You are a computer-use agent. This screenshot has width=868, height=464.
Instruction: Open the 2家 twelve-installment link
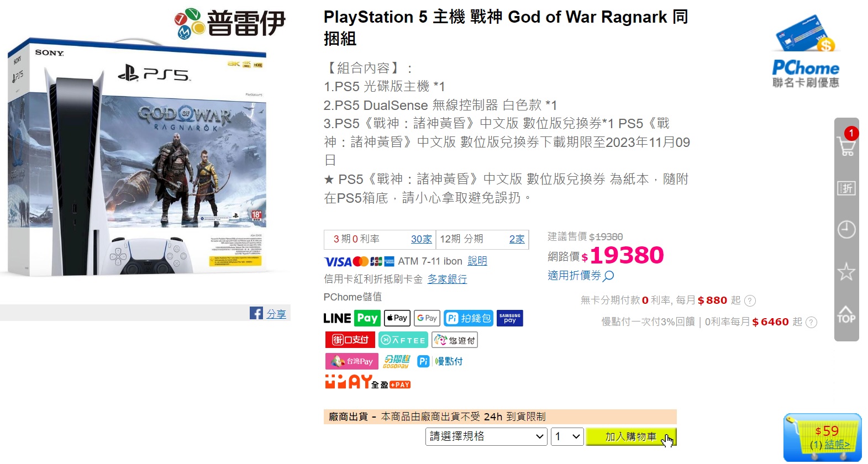(x=517, y=239)
